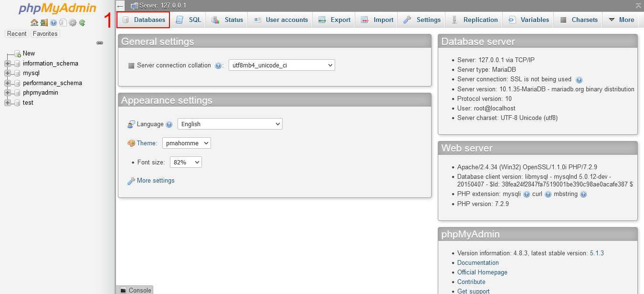
Task: Open help icon next to curl extension
Action: pos(548,195)
